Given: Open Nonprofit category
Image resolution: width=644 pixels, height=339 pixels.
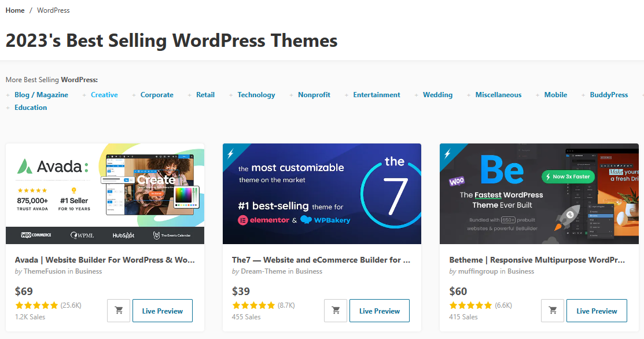Looking at the screenshot, I should point(314,95).
